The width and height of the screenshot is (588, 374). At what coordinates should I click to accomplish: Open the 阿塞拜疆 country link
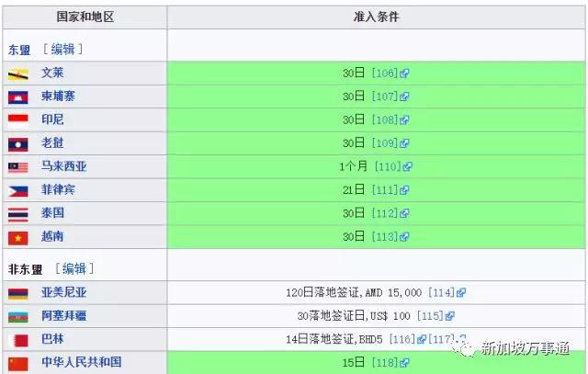pos(64,315)
